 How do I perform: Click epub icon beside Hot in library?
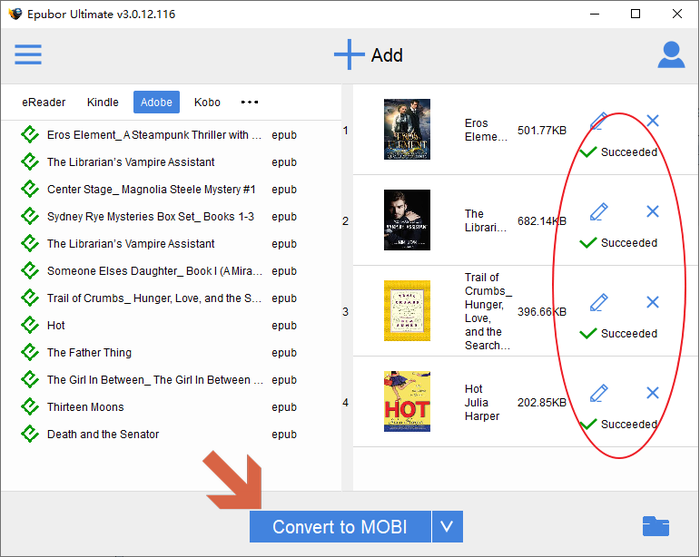point(30,325)
